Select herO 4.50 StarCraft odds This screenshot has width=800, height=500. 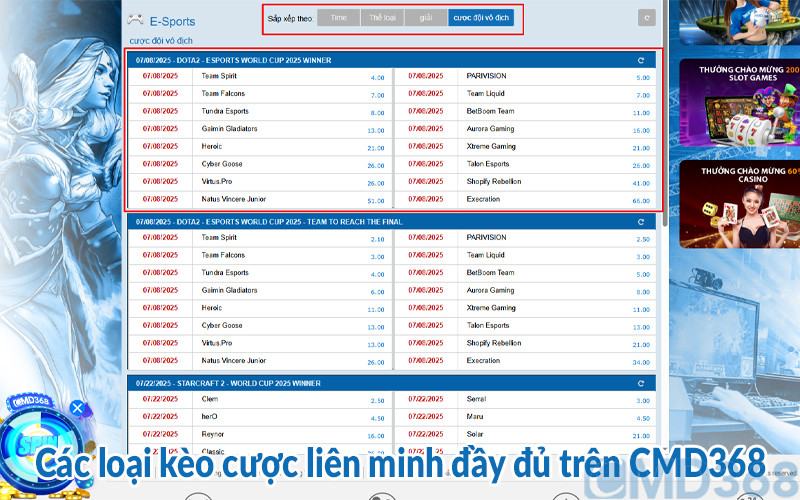point(377,418)
